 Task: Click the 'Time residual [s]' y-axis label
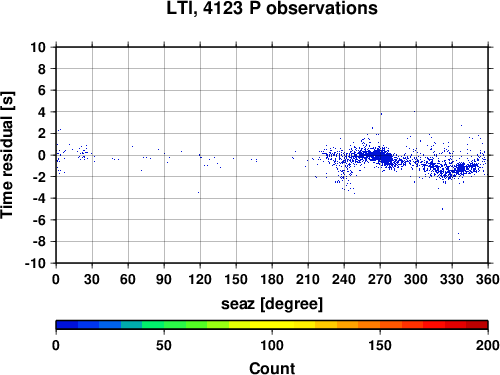coord(7,155)
